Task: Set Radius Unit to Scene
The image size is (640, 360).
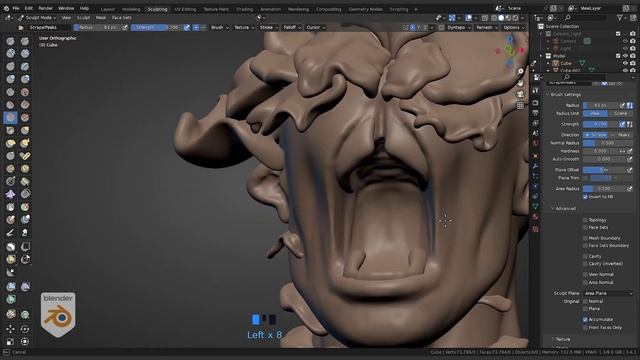Action: 620,113
